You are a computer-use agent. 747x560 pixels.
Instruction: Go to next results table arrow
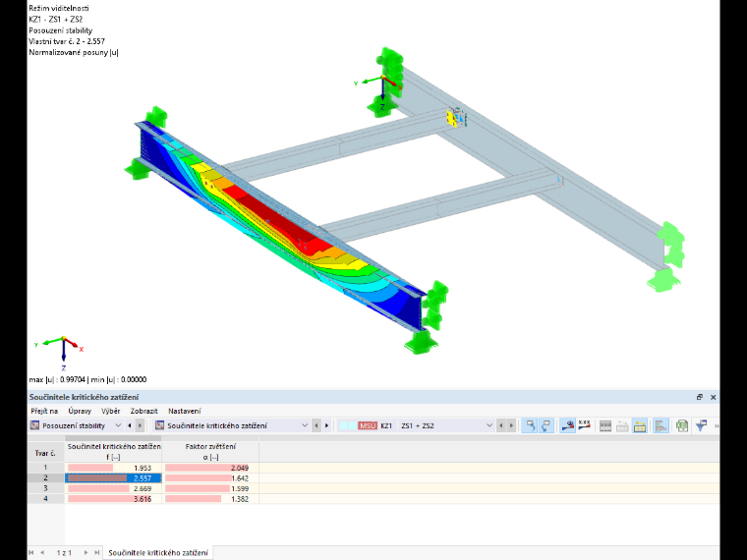point(326,425)
